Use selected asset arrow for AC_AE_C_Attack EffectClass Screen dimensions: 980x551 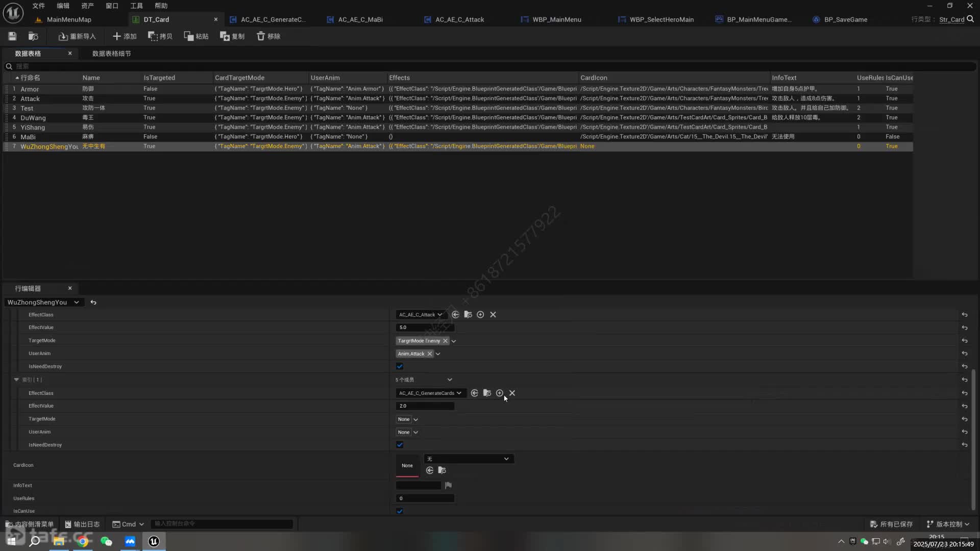point(455,315)
